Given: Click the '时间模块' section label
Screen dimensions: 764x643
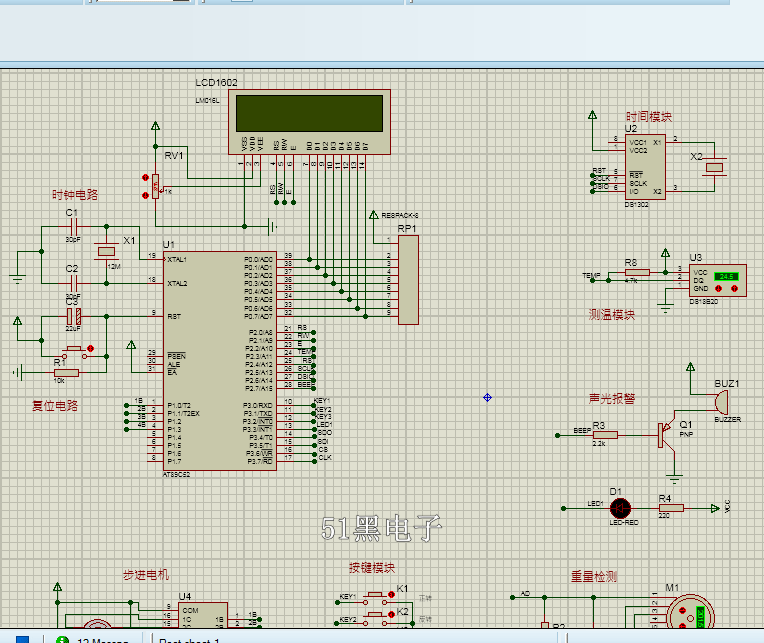Looking at the screenshot, I should point(649,116).
